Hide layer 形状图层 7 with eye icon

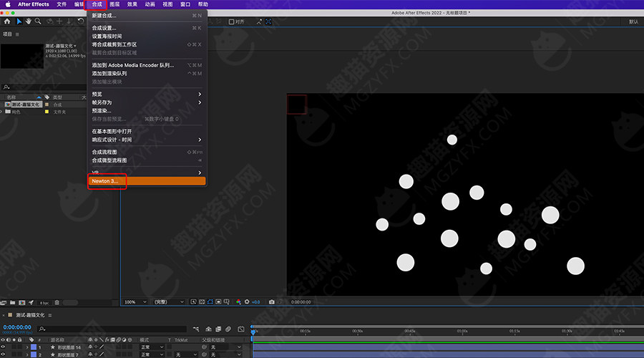3,354
